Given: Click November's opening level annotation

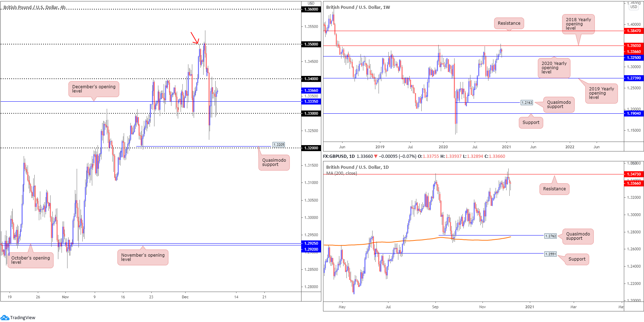Looking at the screenshot, I should (143, 257).
